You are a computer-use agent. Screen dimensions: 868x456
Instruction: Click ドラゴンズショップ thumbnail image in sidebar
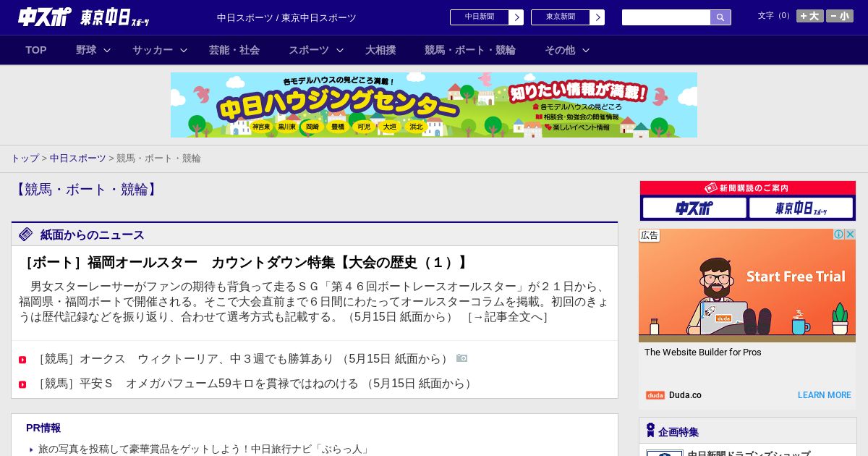665,453
